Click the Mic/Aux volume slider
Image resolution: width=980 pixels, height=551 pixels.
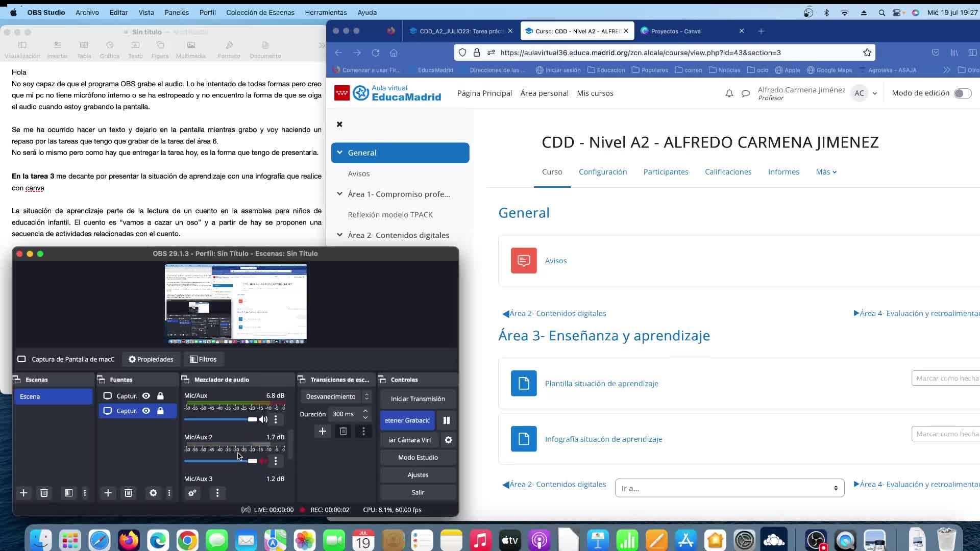pos(219,419)
